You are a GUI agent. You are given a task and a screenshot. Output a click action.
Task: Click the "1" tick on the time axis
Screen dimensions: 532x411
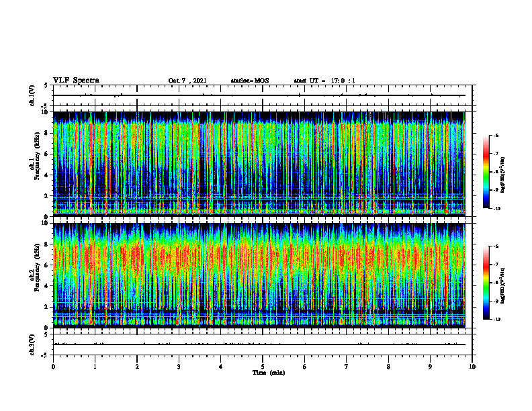click(x=95, y=367)
